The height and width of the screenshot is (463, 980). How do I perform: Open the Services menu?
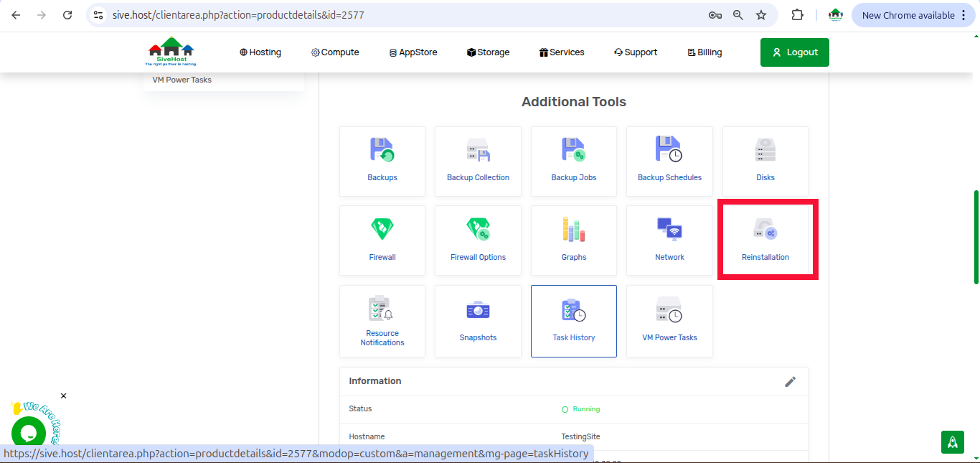coord(562,52)
